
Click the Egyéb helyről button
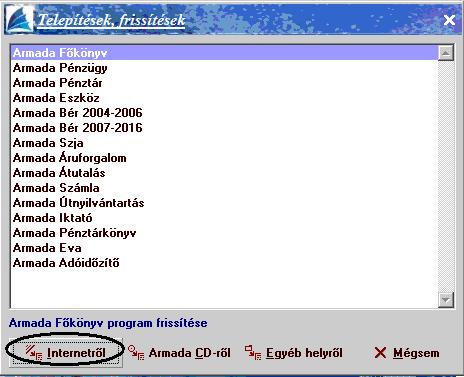click(294, 353)
